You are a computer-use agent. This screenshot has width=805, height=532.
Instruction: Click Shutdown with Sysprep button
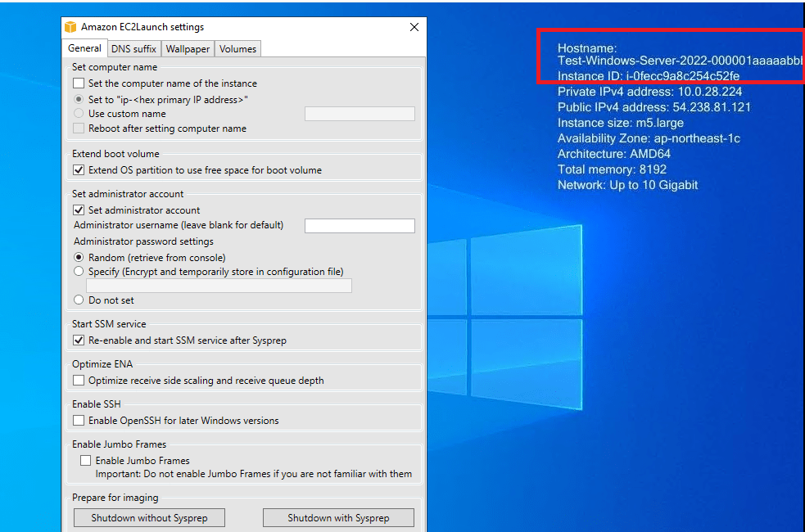coord(338,517)
